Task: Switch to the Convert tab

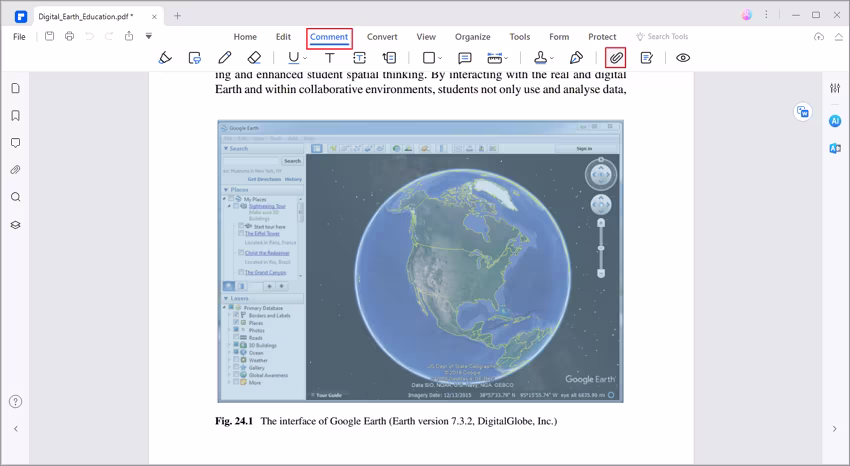Action: (x=382, y=37)
